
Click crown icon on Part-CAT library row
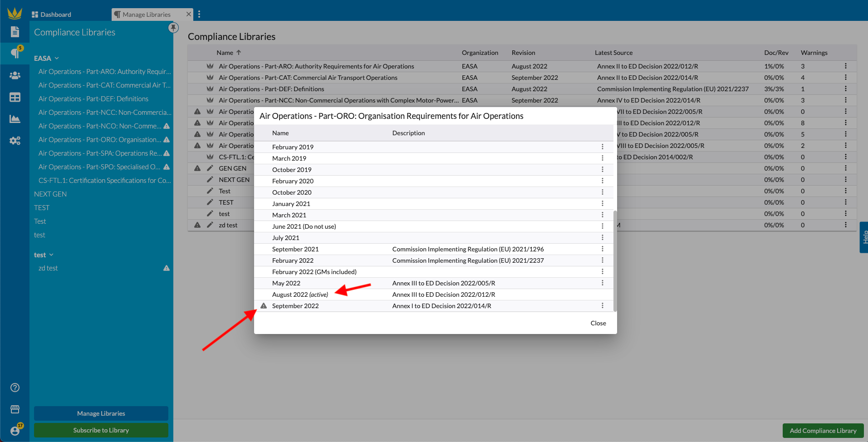coord(210,77)
